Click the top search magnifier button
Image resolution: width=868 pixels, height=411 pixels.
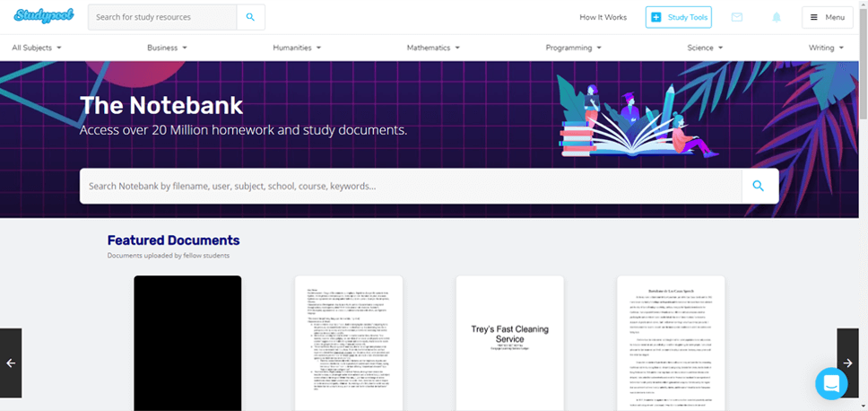click(x=251, y=17)
